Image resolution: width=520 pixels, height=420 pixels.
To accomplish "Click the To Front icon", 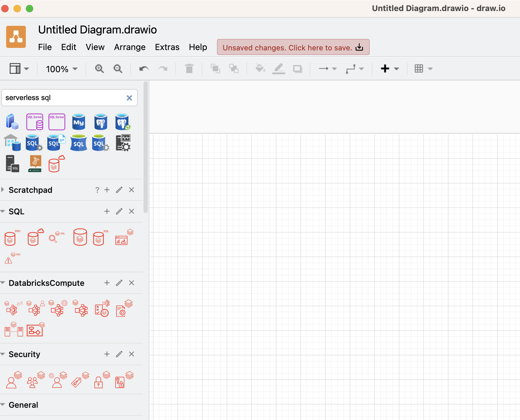I will [215, 68].
